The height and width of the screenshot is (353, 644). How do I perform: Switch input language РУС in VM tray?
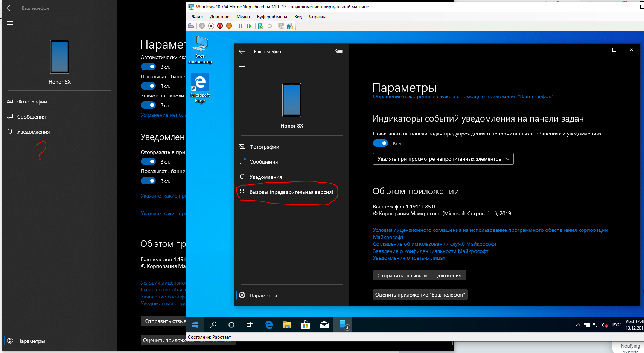[x=617, y=325]
